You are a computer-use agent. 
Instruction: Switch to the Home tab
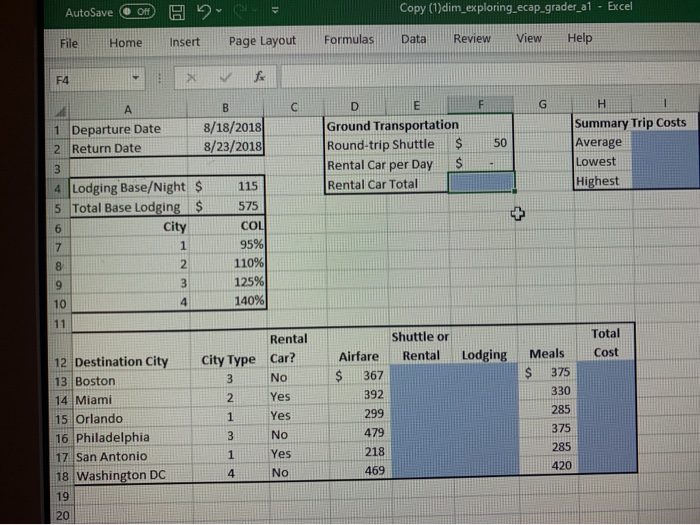tap(126, 43)
